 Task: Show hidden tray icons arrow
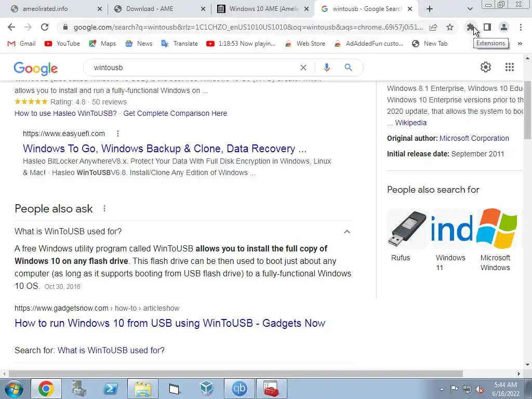(x=442, y=389)
